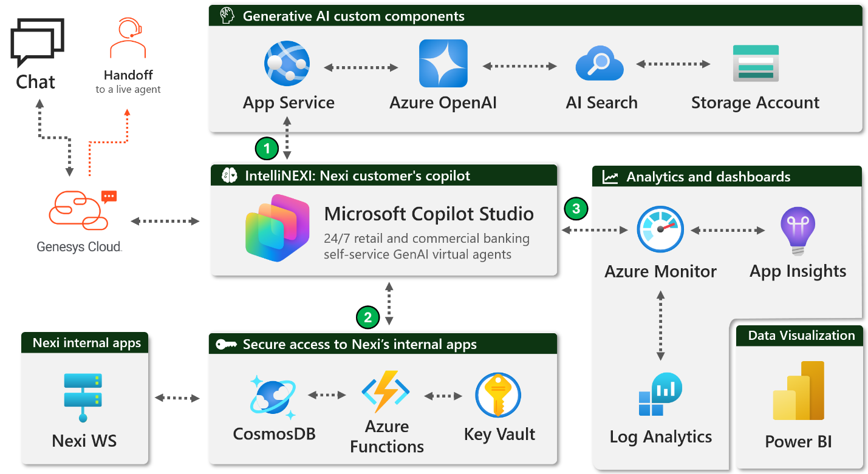Select the "Power BI" label

tap(798, 442)
